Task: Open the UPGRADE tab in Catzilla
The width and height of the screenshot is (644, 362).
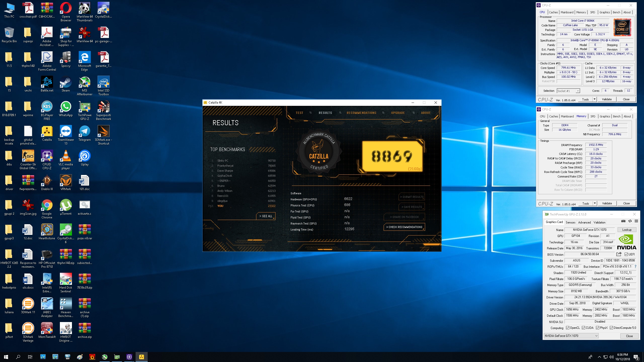Action: [398, 113]
